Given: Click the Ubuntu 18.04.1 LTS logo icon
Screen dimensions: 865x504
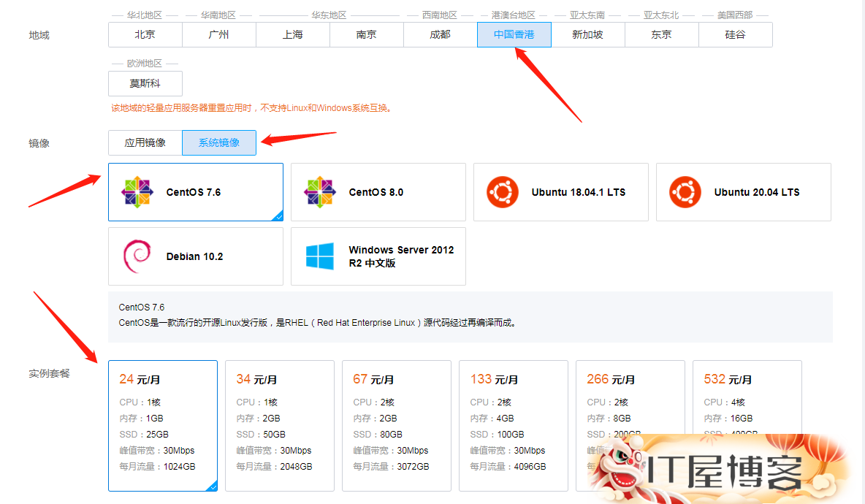Looking at the screenshot, I should point(503,192).
